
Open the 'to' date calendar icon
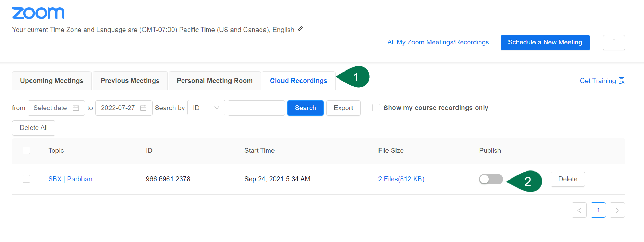143,108
